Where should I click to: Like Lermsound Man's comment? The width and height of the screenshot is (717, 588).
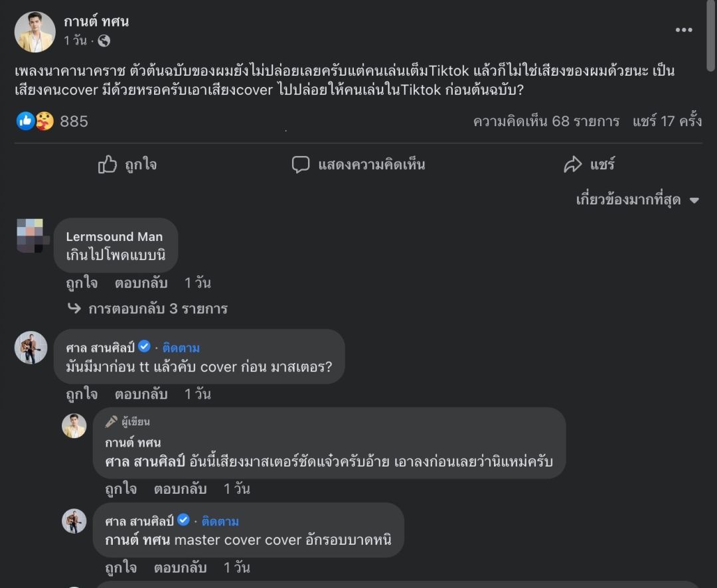[82, 283]
